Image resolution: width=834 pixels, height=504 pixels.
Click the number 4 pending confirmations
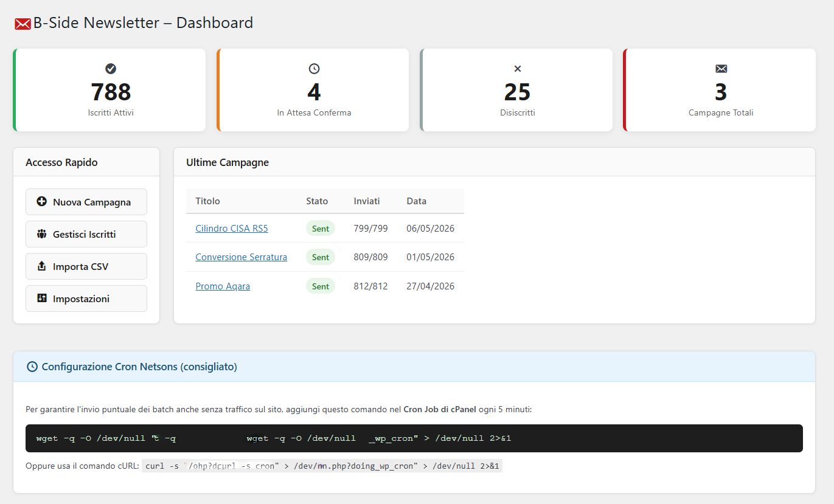(314, 92)
